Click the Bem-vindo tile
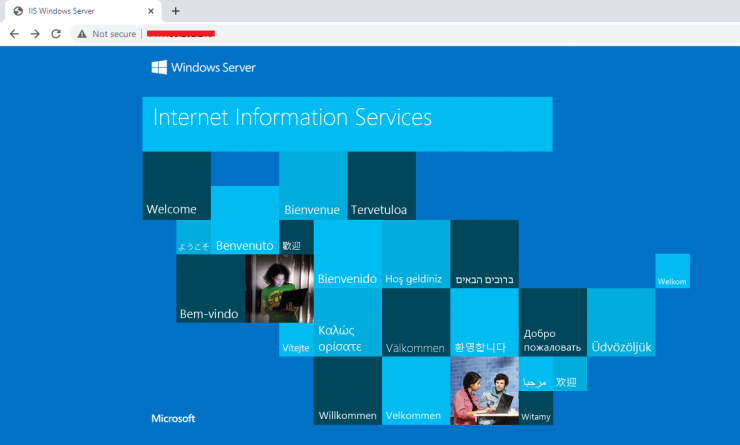This screenshot has height=445, width=740. coord(211,288)
